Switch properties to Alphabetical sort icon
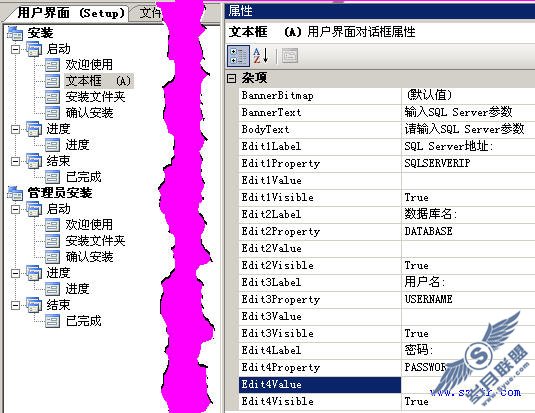This screenshot has width=535, height=413. [261, 56]
